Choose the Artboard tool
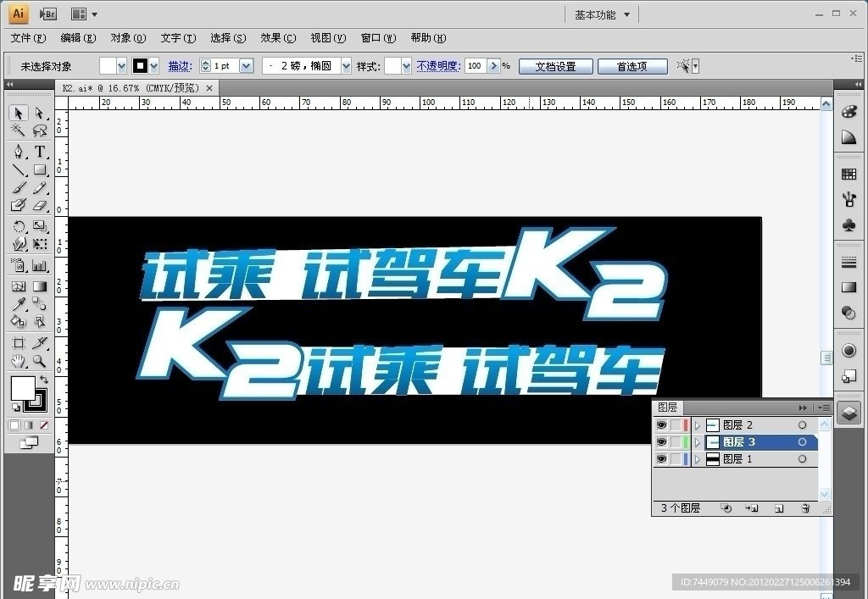This screenshot has height=599, width=868. click(19, 343)
